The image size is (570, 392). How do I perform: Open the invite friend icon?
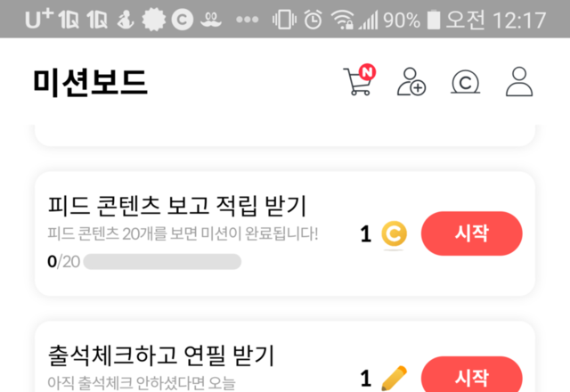point(411,82)
